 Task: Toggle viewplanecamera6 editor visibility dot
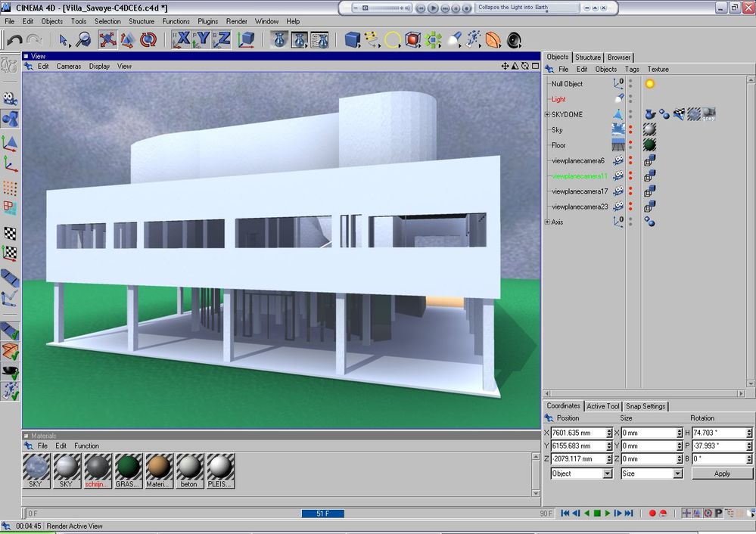630,159
